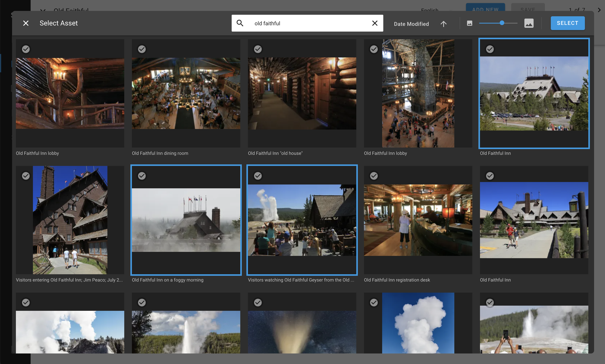605x364 pixels.
Task: Toggle checkmark on visitor photographing geyser
Action: (x=490, y=302)
